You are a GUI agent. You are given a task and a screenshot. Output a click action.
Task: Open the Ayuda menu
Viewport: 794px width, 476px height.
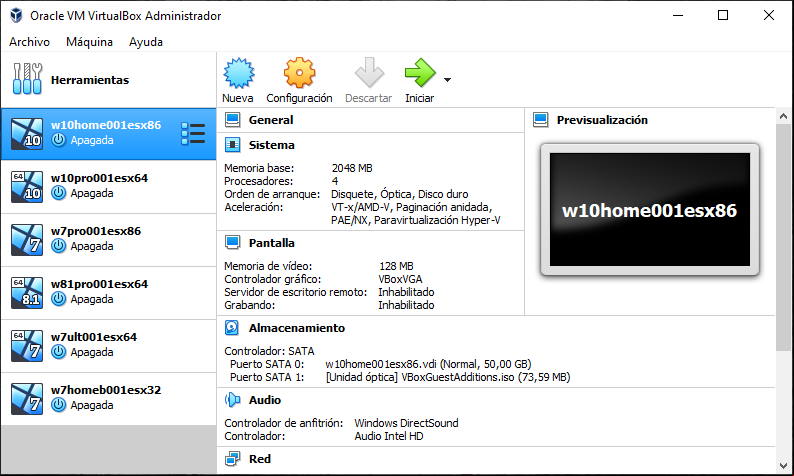tap(146, 42)
